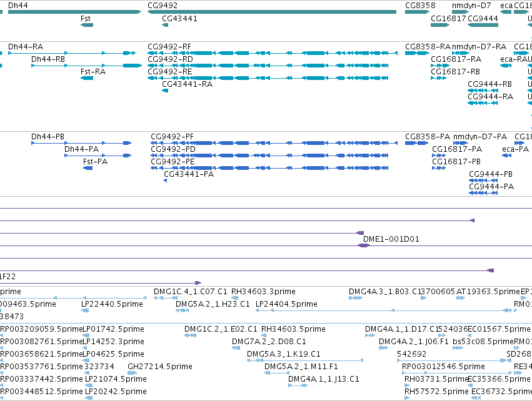Select the LP01742.5prime cDNA
532x401 pixels.
point(86,335)
